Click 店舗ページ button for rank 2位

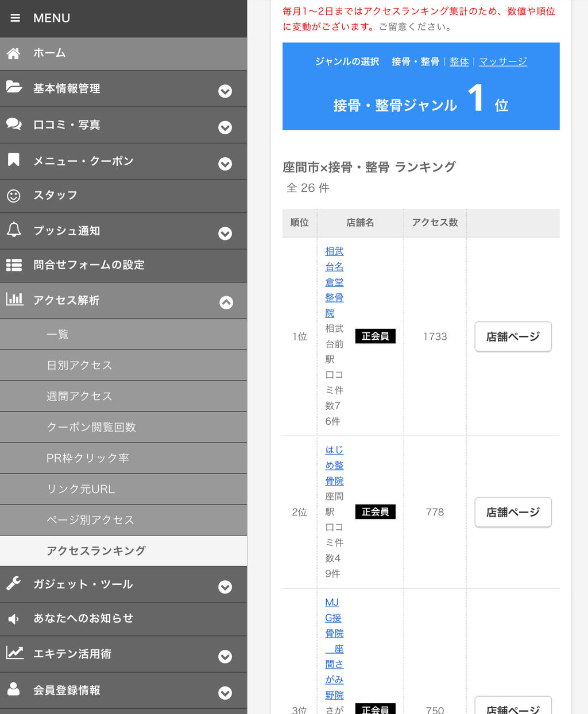pos(513,512)
